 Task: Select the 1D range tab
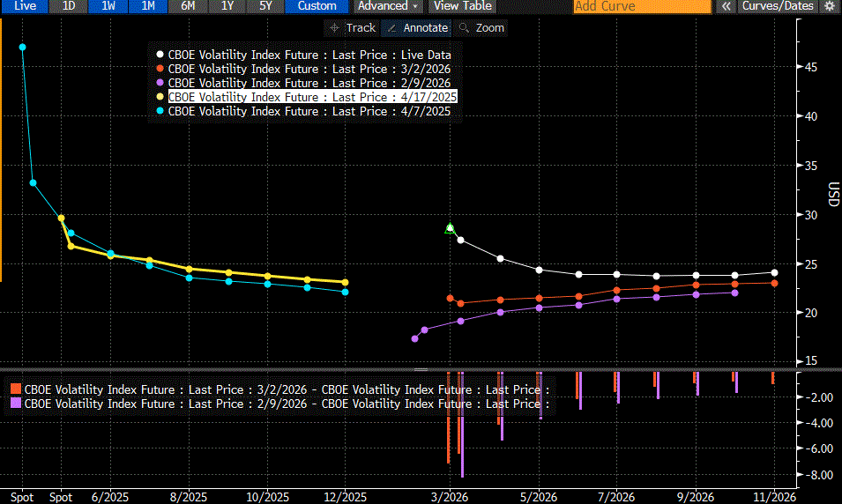[68, 6]
